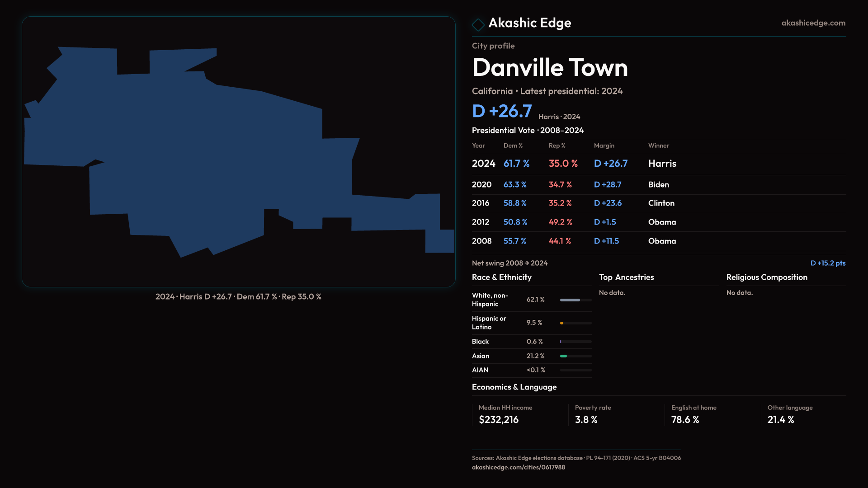Click the Religious Composition heading
Viewport: 868px width, 488px height.
click(x=766, y=277)
